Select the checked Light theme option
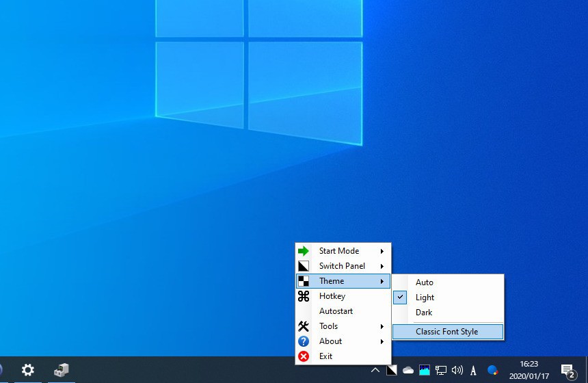Screen dimensions: 588x383 [x=425, y=298]
